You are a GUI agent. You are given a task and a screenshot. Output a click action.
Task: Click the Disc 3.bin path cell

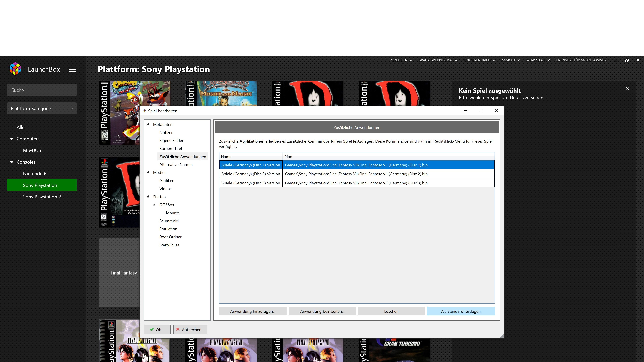389,183
